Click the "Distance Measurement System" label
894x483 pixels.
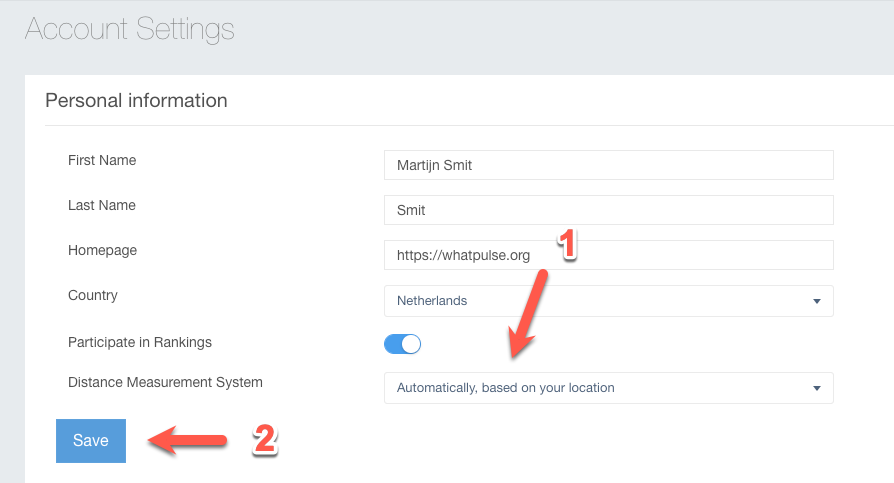(x=165, y=382)
